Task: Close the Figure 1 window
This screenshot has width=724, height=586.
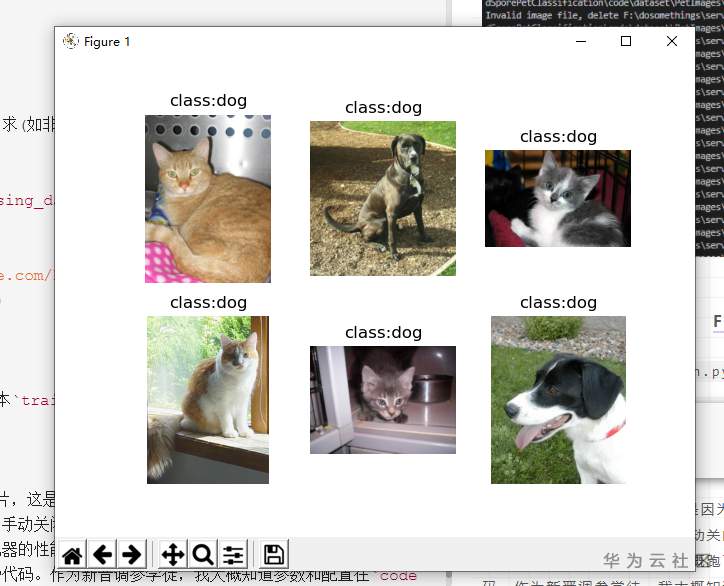Action: [672, 42]
